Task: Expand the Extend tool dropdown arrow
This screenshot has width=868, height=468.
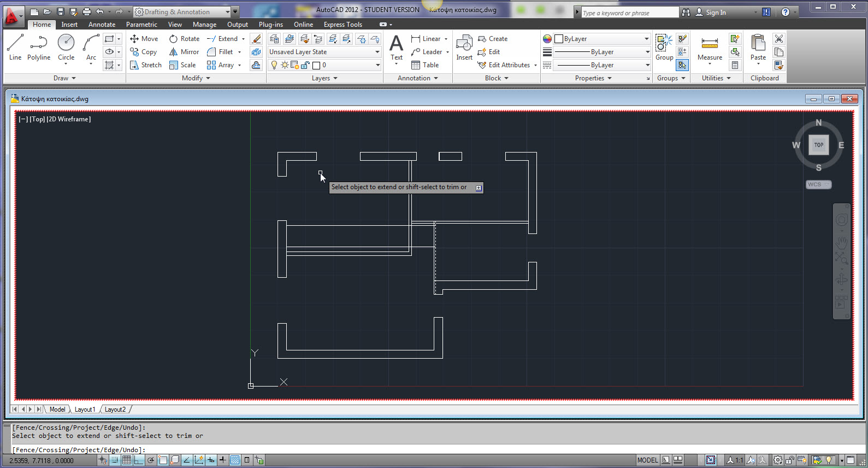Action: tap(243, 39)
